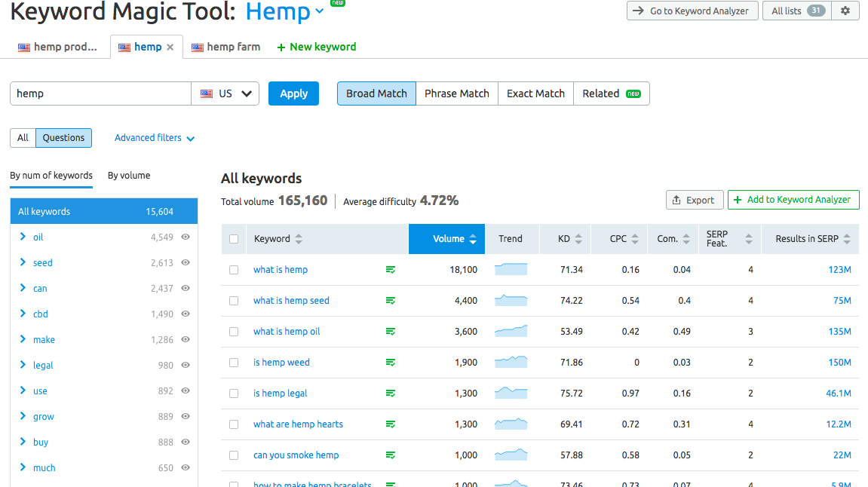Screen dimensions: 868x487
Task: Click SERP icon for 'what is hemp oil'
Action: (391, 332)
